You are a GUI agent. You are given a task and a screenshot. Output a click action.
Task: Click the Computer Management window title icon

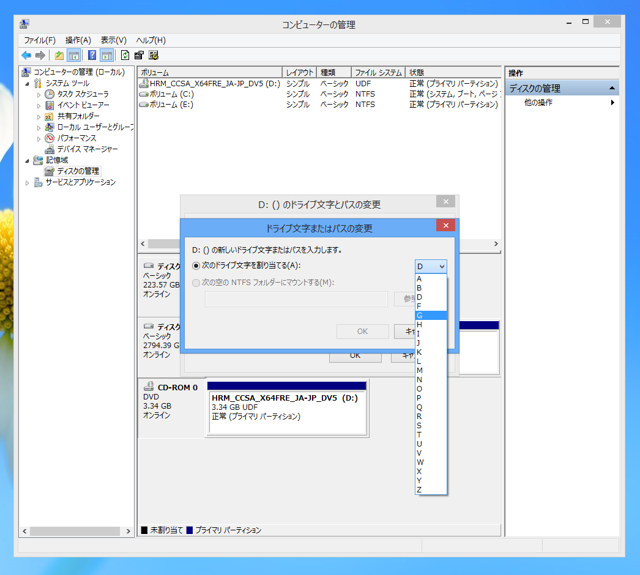click(x=24, y=24)
